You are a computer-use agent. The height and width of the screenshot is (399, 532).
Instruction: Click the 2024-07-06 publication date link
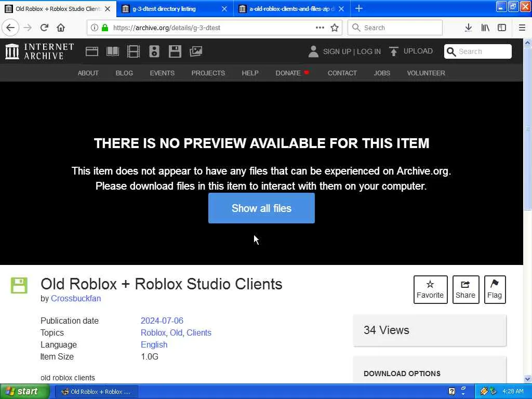[162, 321]
